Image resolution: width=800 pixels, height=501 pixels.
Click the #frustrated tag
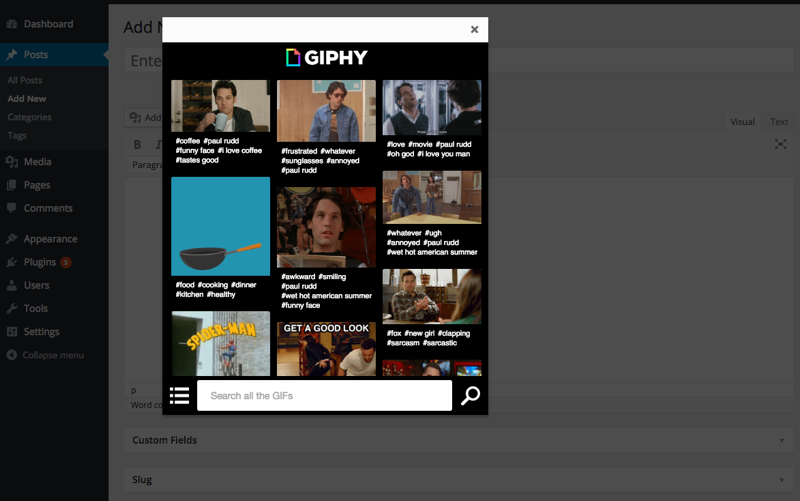click(x=299, y=151)
